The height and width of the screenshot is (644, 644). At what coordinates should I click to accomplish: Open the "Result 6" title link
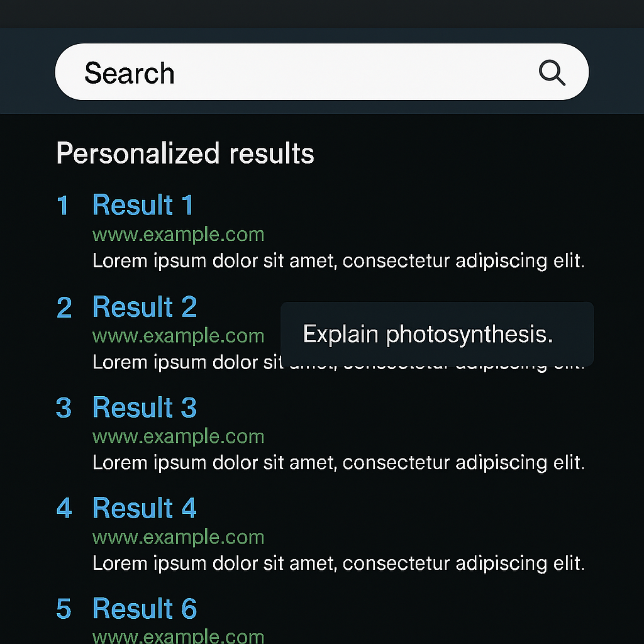point(145,609)
